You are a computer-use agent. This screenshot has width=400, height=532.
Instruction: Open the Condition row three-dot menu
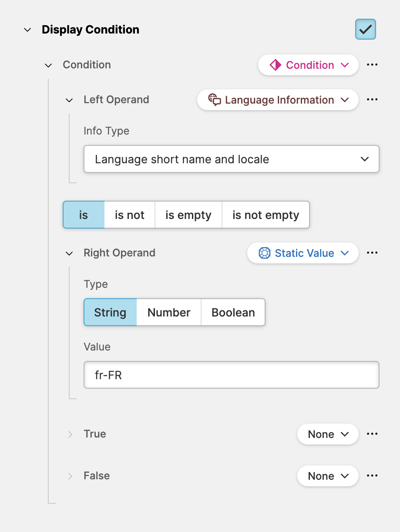pyautogui.click(x=372, y=65)
